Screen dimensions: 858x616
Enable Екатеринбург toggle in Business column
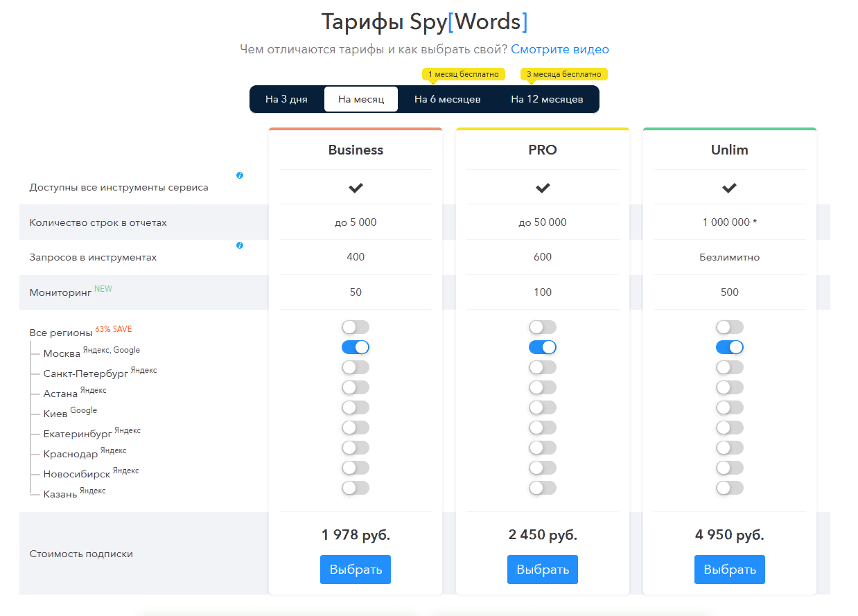click(x=356, y=428)
